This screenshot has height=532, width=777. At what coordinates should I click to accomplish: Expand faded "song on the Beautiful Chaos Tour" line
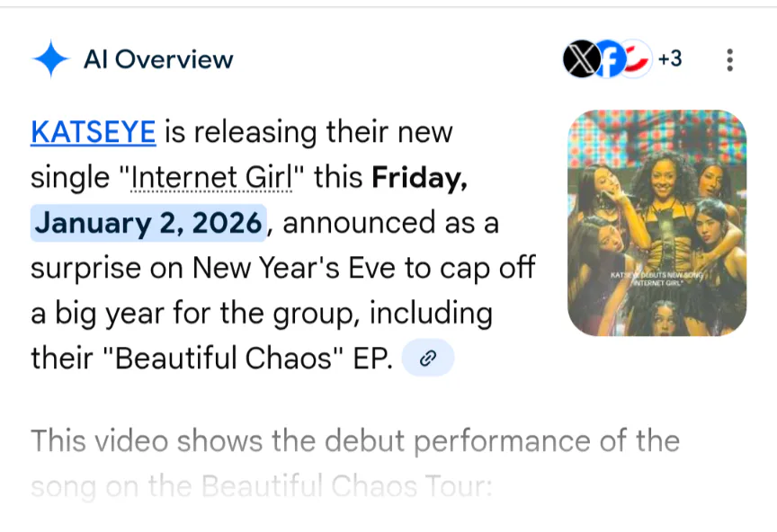261,486
